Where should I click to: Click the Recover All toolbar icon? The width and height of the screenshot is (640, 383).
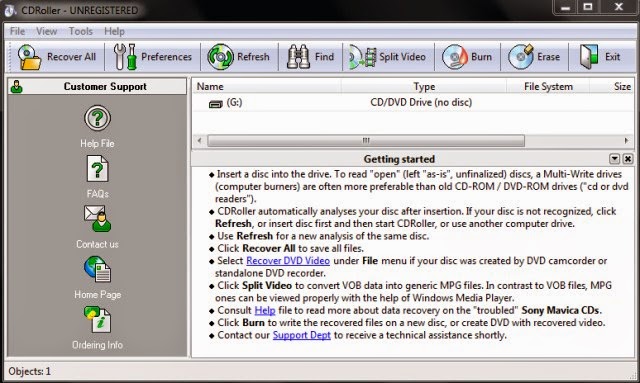click(29, 57)
